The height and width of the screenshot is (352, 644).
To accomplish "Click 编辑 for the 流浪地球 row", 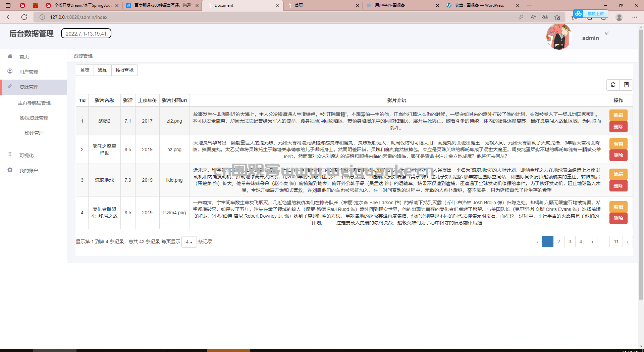I will pos(618,174).
